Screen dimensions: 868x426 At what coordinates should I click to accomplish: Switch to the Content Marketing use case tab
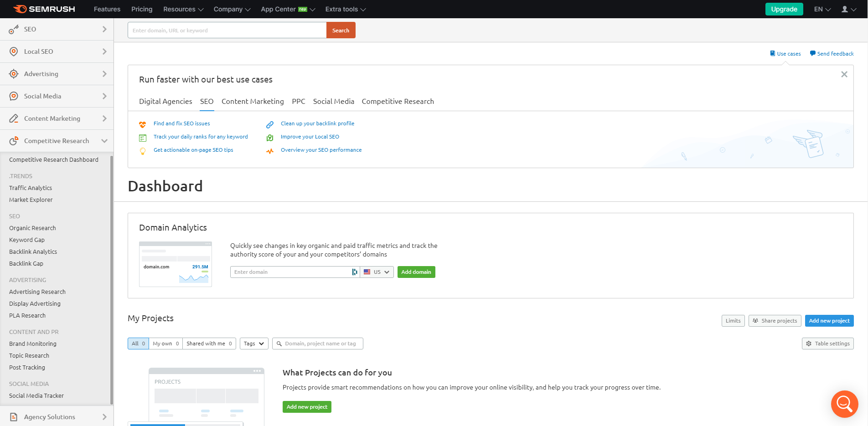pos(253,102)
